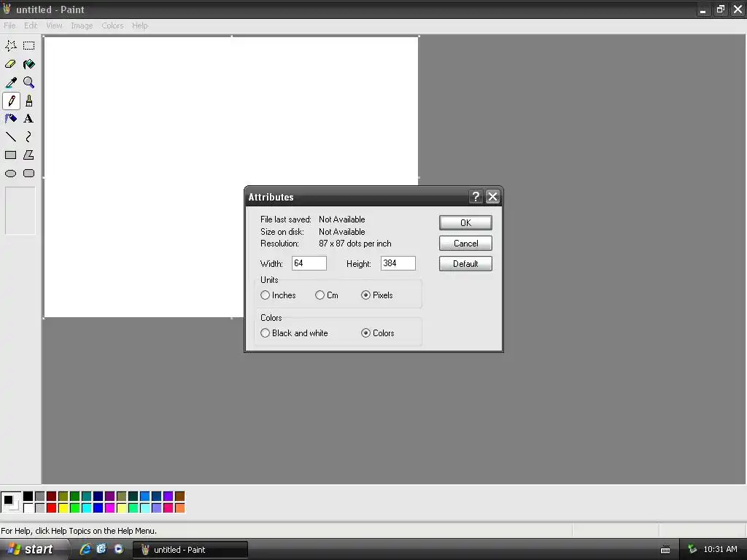Click the Height input field
The image size is (747, 560).
click(398, 263)
